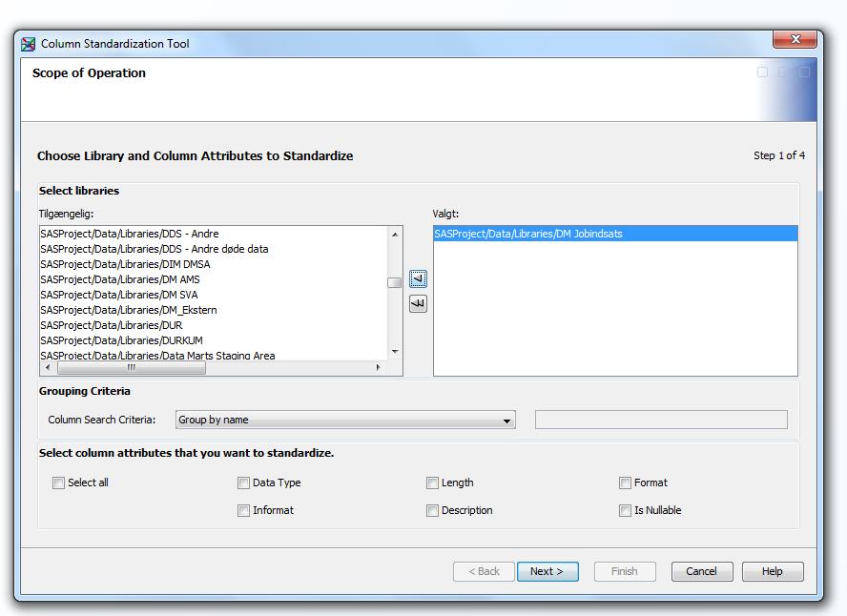This screenshot has height=616, width=847.
Task: Close the Column Standardization Tool window
Action: pyautogui.click(x=795, y=39)
